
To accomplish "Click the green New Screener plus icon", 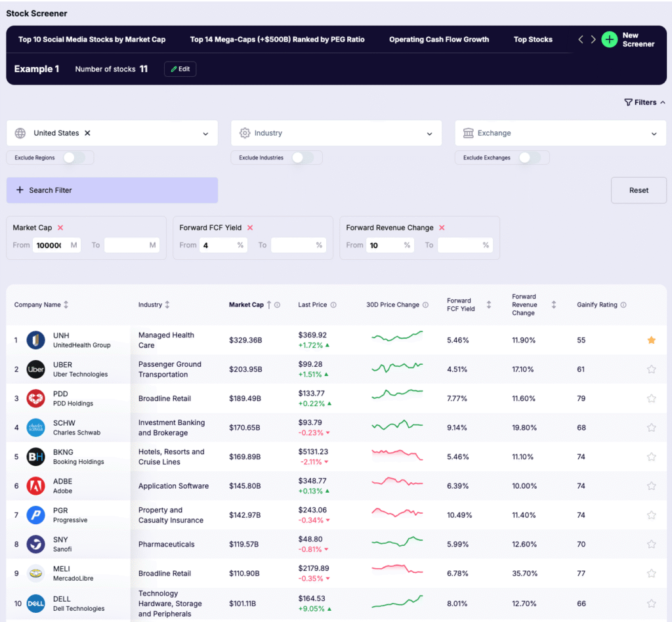I will click(610, 39).
